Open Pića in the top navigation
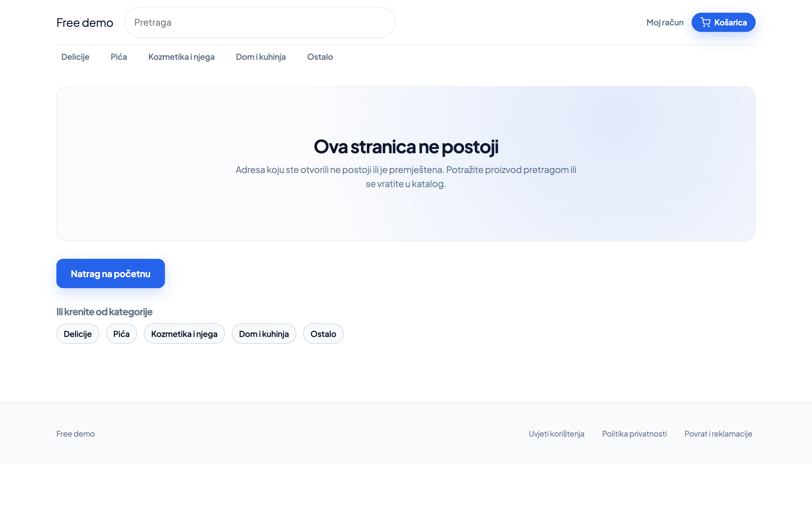The image size is (812, 508). click(x=119, y=57)
